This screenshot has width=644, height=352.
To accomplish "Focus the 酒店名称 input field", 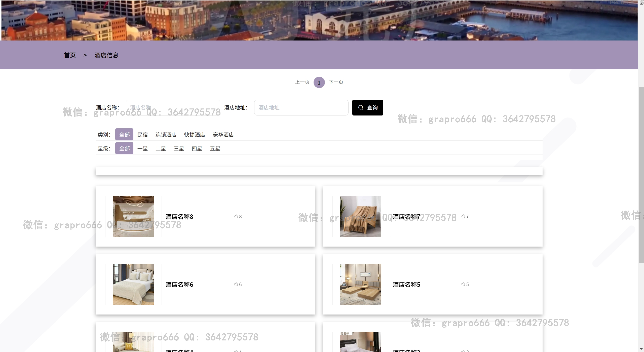I will [173, 108].
